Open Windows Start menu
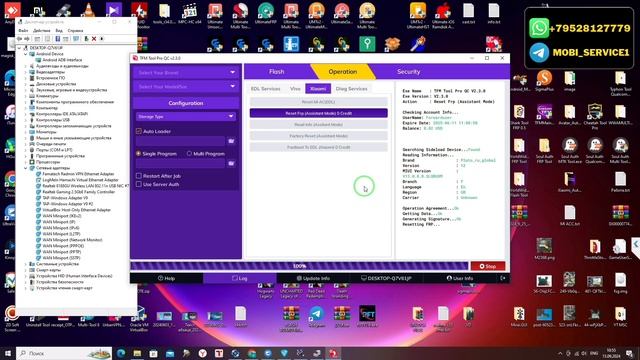Screen dimensions: 640x360 click(8, 353)
